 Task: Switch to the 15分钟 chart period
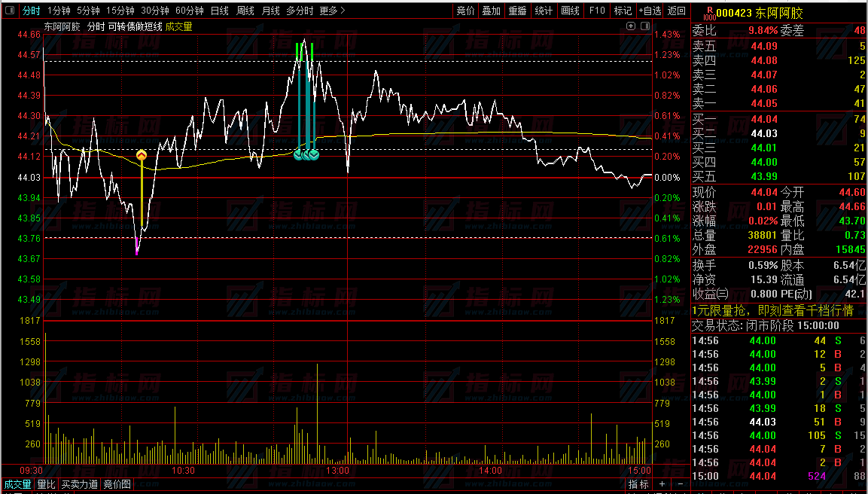[x=120, y=10]
